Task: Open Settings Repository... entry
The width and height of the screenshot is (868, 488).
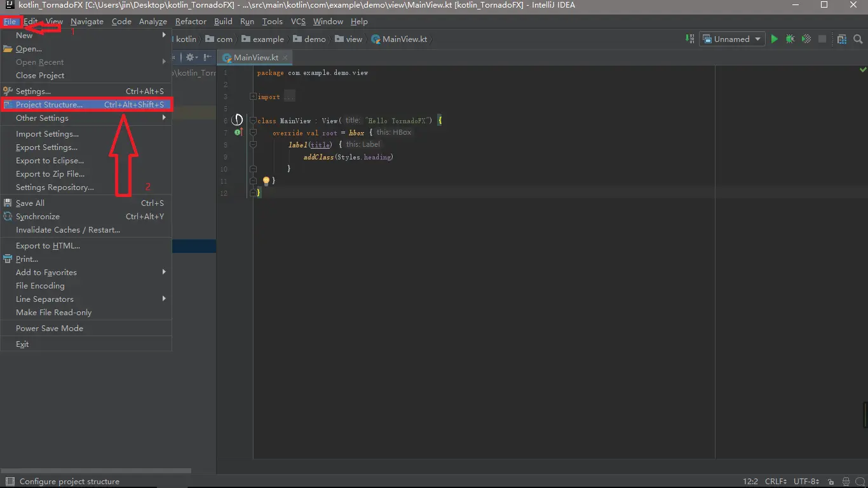Action: [x=86, y=187]
